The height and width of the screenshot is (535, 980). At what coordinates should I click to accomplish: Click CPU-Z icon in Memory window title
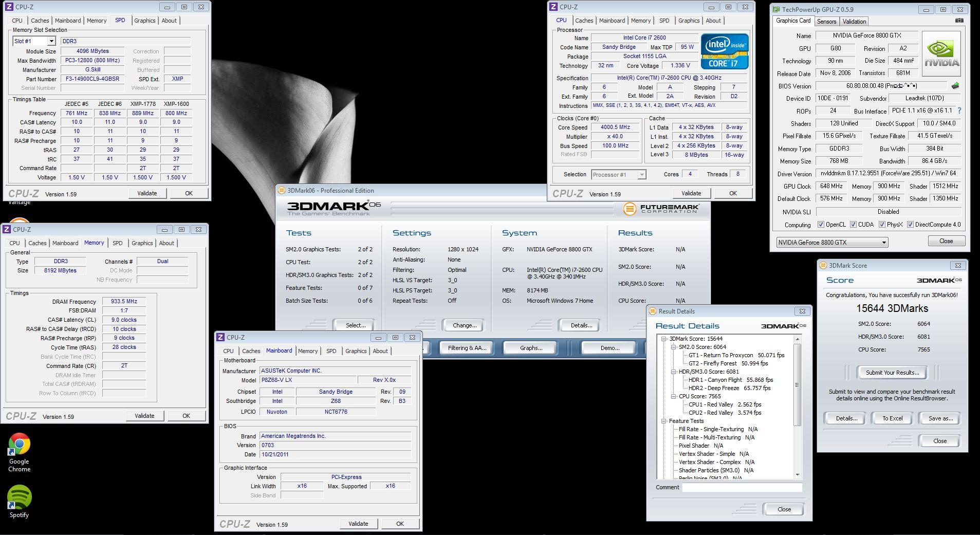[x=7, y=230]
